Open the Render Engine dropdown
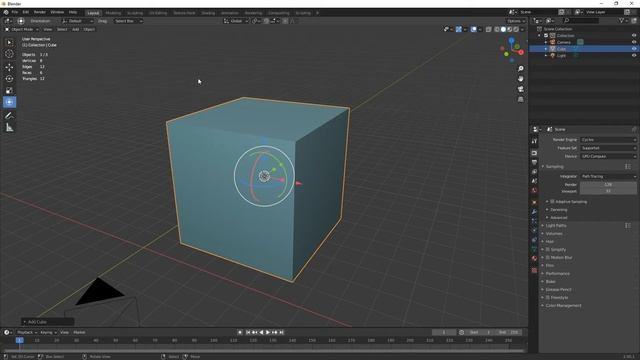 [x=608, y=140]
